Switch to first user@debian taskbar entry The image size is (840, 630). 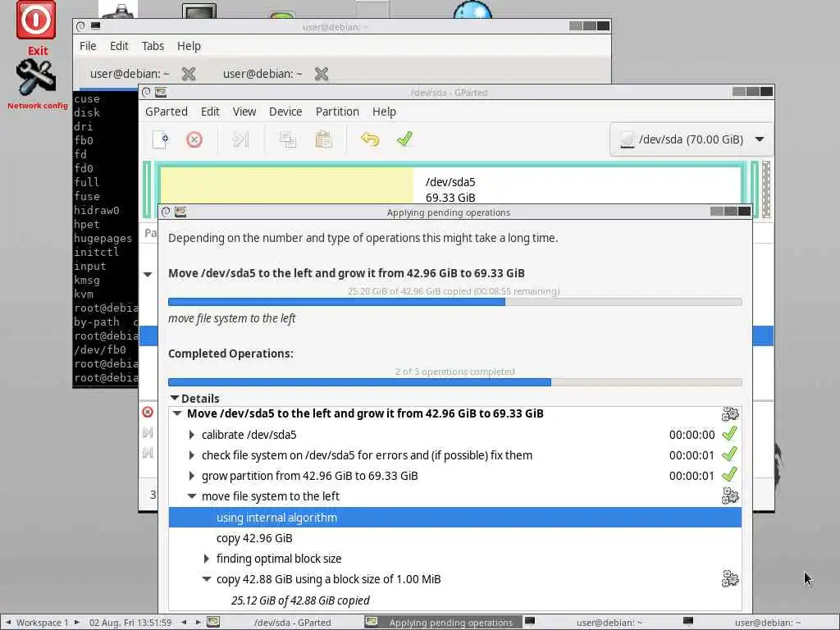tap(609, 623)
